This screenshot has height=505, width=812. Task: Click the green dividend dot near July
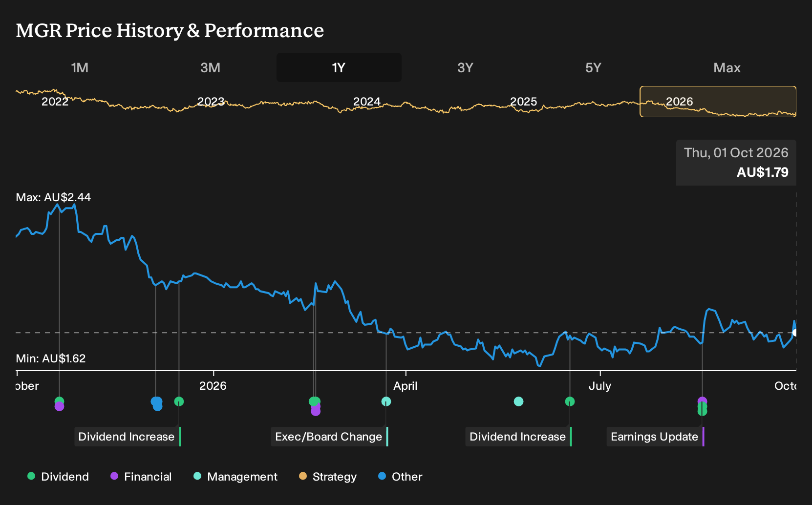point(570,401)
